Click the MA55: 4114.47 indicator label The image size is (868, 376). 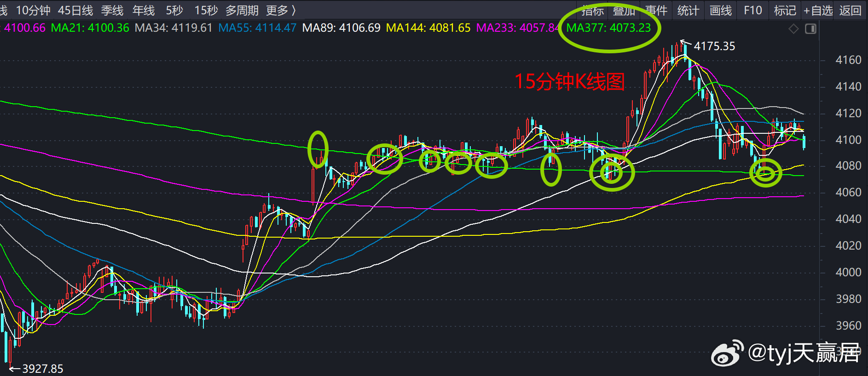pyautogui.click(x=257, y=28)
